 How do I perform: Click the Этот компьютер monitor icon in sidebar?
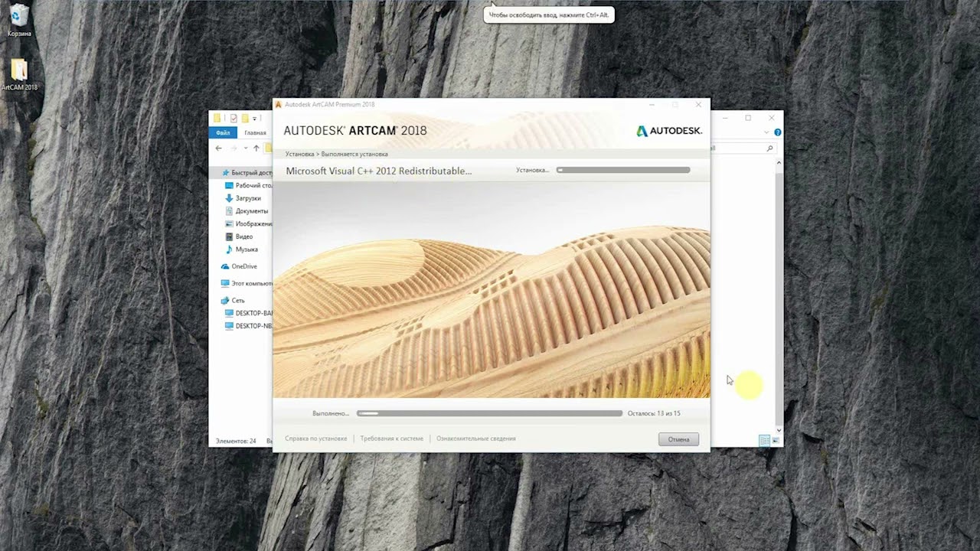pos(225,283)
